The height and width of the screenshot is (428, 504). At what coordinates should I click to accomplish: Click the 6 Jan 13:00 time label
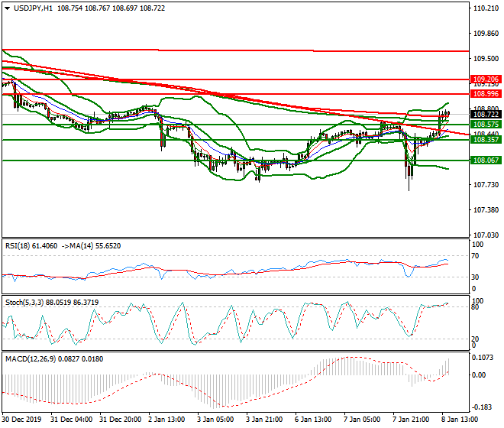tap(313, 420)
